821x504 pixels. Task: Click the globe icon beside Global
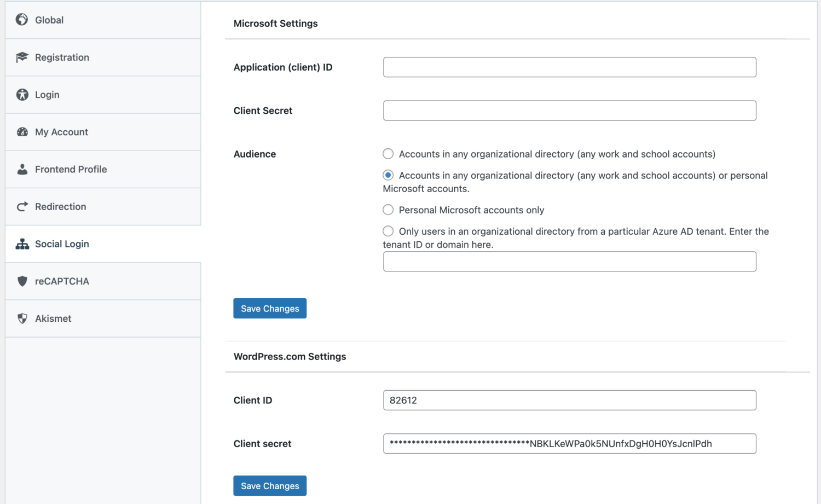[22, 20]
